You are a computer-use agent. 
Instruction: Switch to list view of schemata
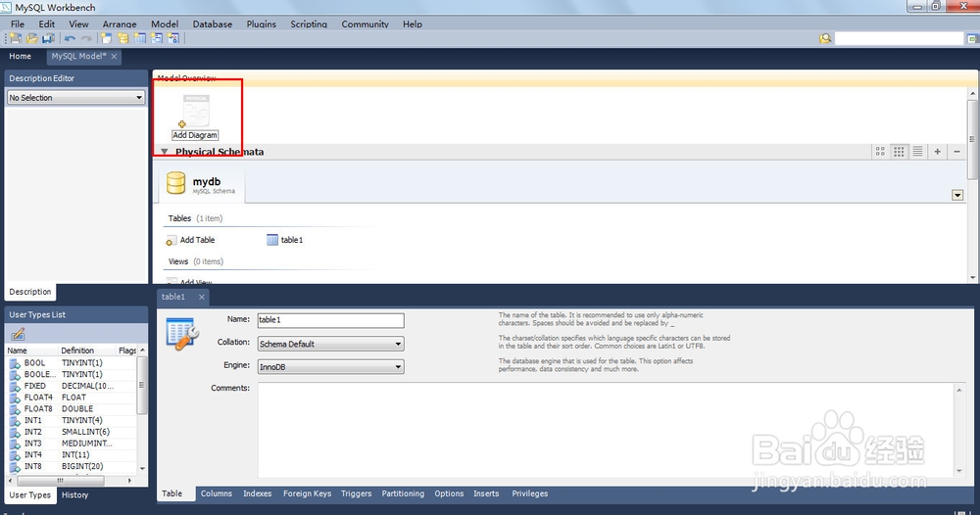917,152
